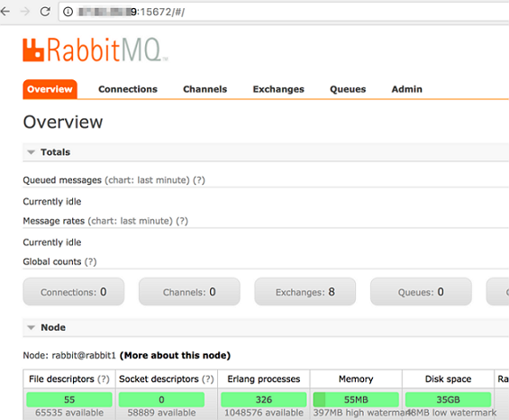Click the Socket descriptors 0 status bar
Viewport: 509px width, 420px height.
tap(161, 399)
